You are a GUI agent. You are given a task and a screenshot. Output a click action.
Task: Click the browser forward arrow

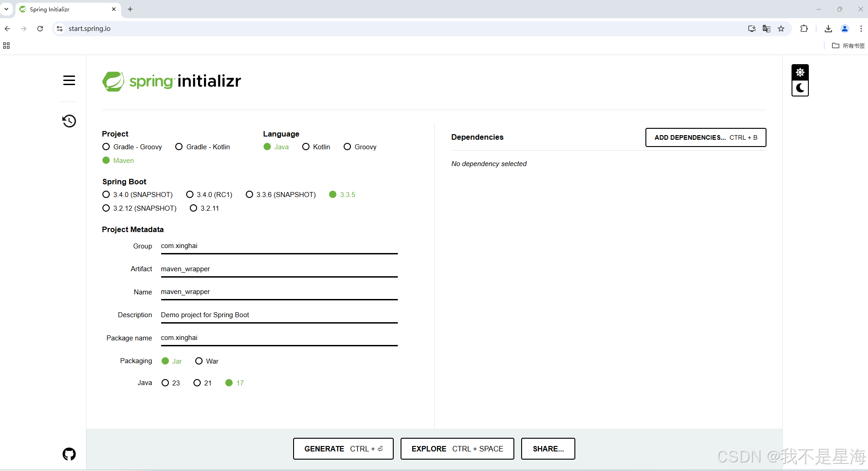(x=24, y=29)
